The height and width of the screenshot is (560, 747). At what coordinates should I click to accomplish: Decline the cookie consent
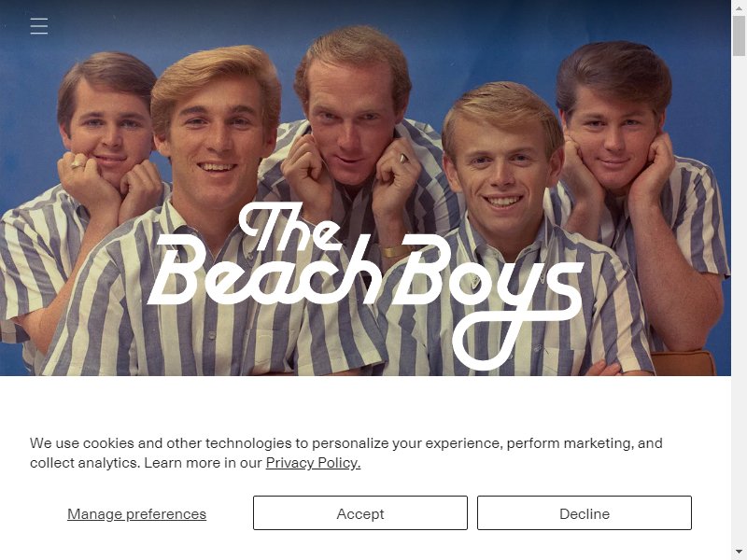[x=585, y=512]
